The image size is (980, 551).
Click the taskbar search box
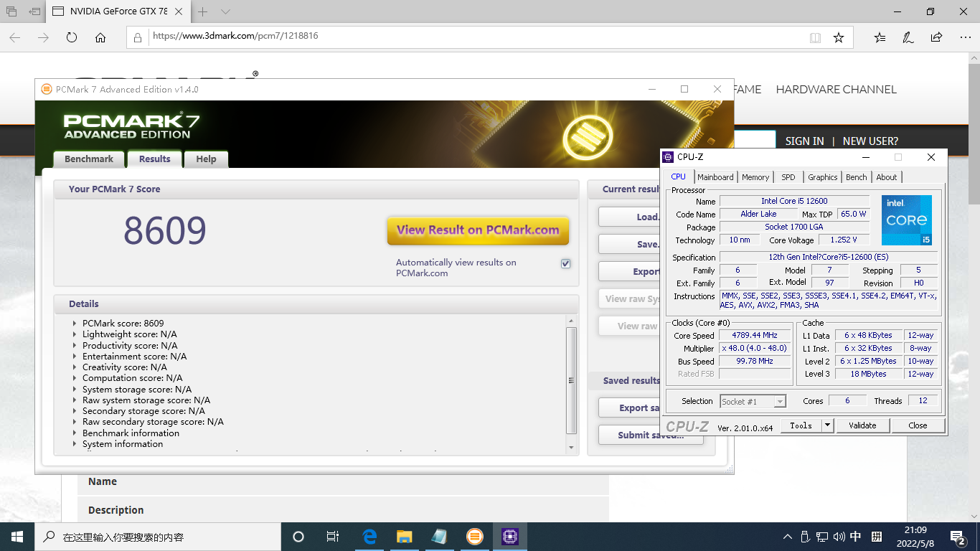point(157,537)
